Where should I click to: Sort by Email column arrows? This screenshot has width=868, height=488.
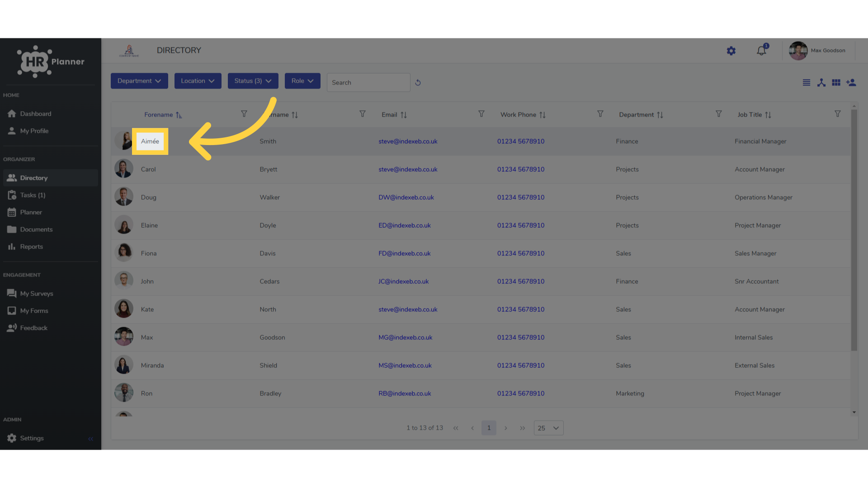tap(404, 115)
